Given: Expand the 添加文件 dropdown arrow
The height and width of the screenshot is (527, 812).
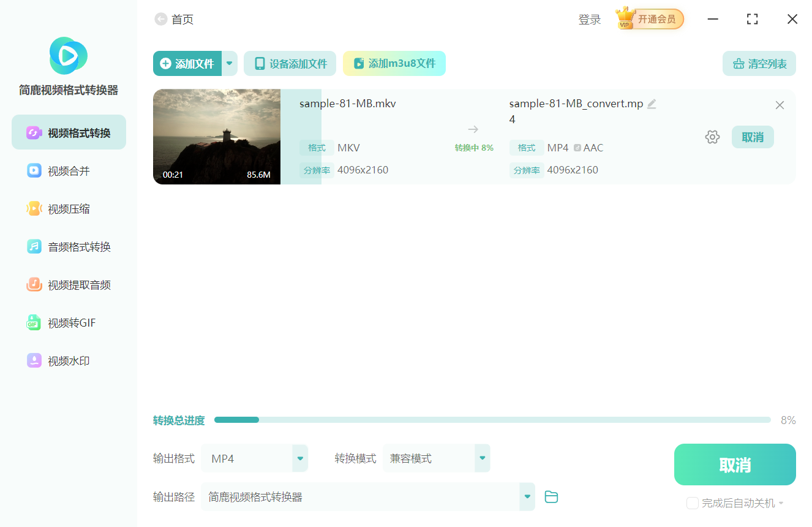Looking at the screenshot, I should (x=230, y=63).
